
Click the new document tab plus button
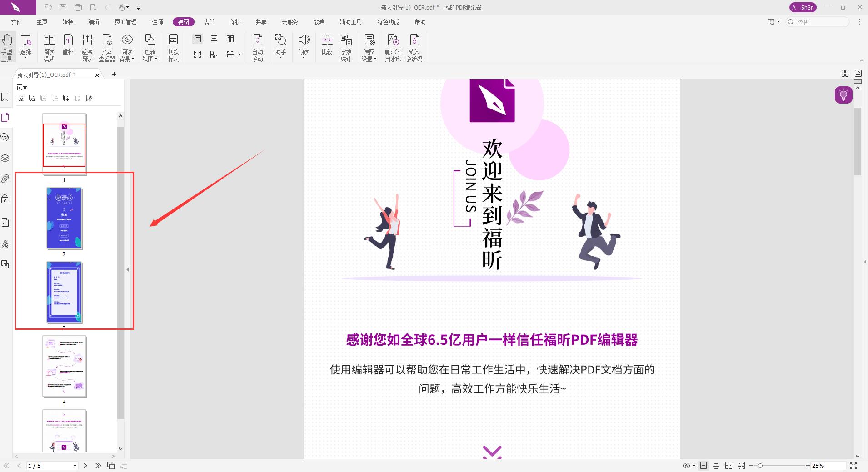[x=114, y=74]
